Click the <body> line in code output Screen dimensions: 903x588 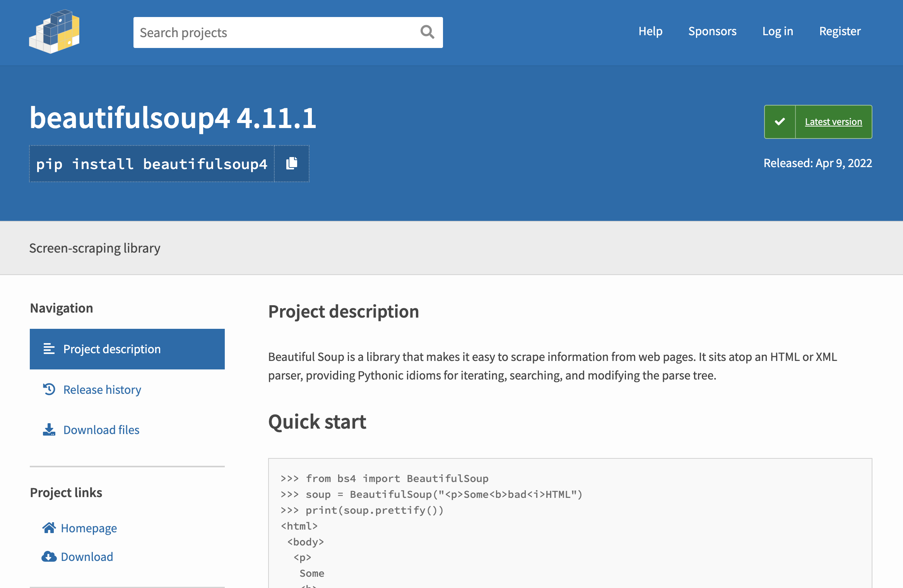pos(306,542)
